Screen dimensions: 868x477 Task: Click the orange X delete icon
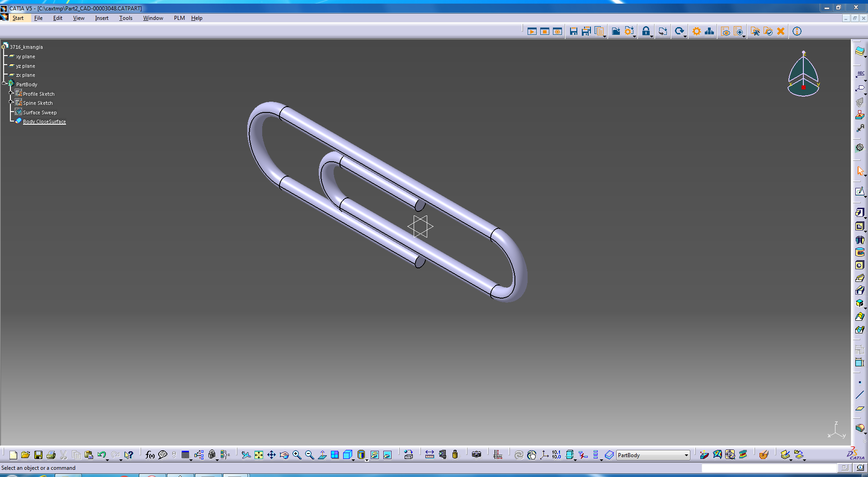781,31
